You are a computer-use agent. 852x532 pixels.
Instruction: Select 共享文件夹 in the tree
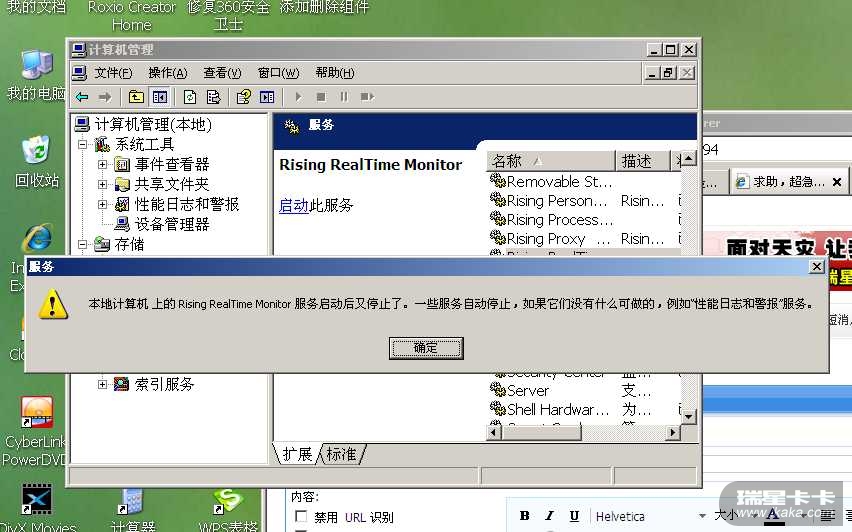[x=172, y=184]
